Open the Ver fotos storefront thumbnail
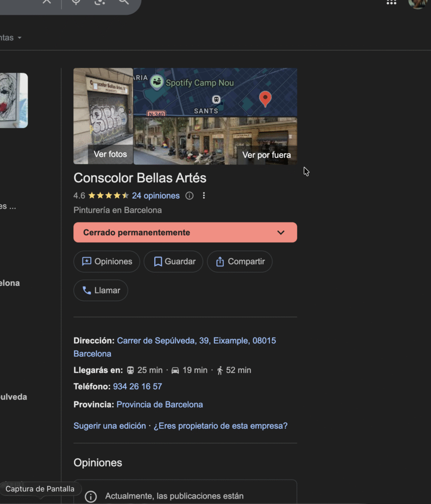Viewport: 431px width, 504px height. (x=103, y=116)
